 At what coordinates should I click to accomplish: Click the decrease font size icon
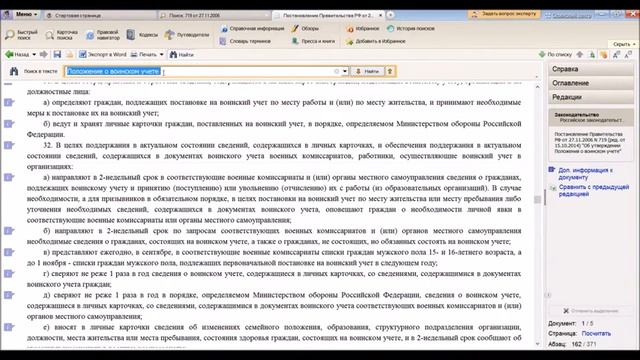click(x=629, y=54)
